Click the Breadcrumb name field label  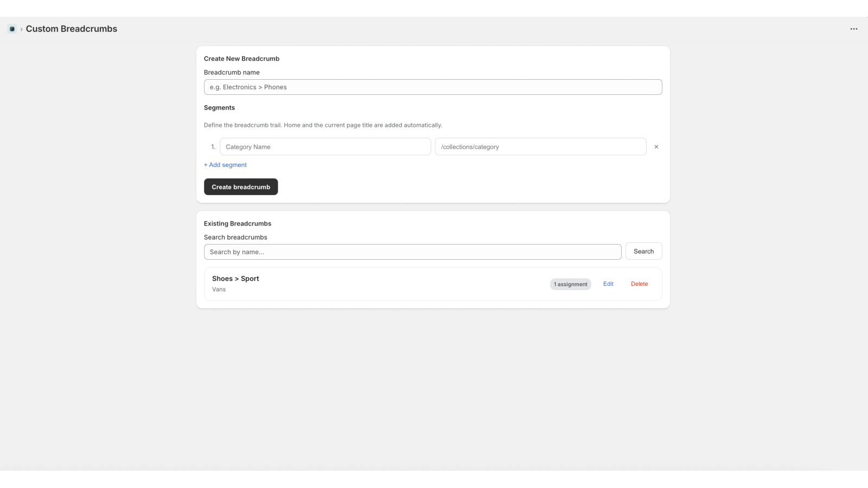coord(232,73)
